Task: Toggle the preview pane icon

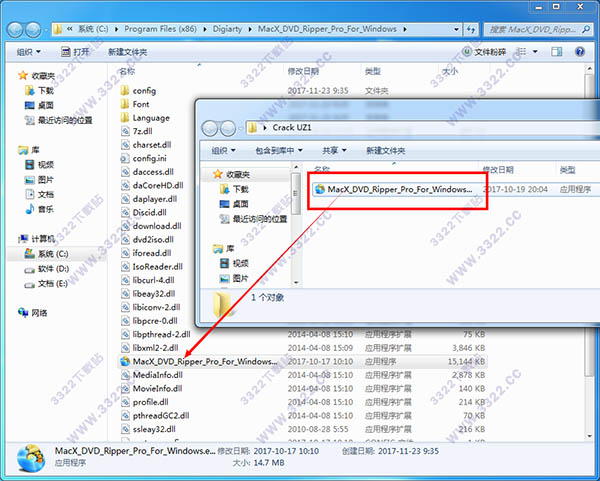Action: tap(557, 51)
